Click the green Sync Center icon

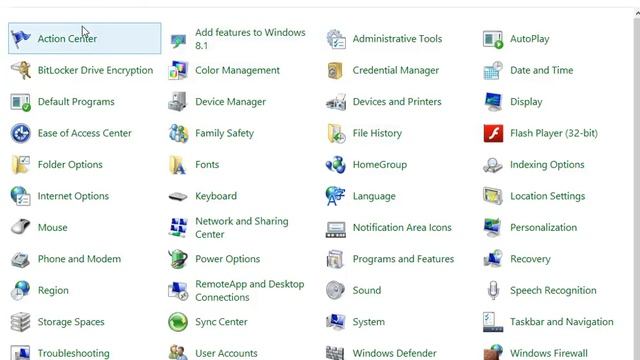(178, 322)
